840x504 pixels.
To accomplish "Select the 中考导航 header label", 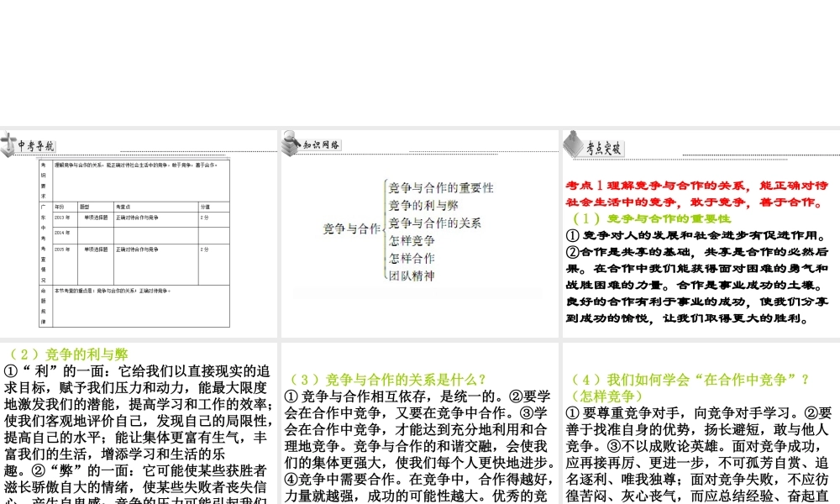I will point(36,145).
